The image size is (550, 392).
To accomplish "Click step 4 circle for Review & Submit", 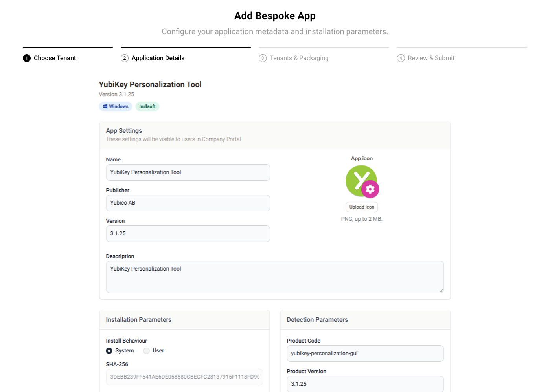I will [401, 58].
